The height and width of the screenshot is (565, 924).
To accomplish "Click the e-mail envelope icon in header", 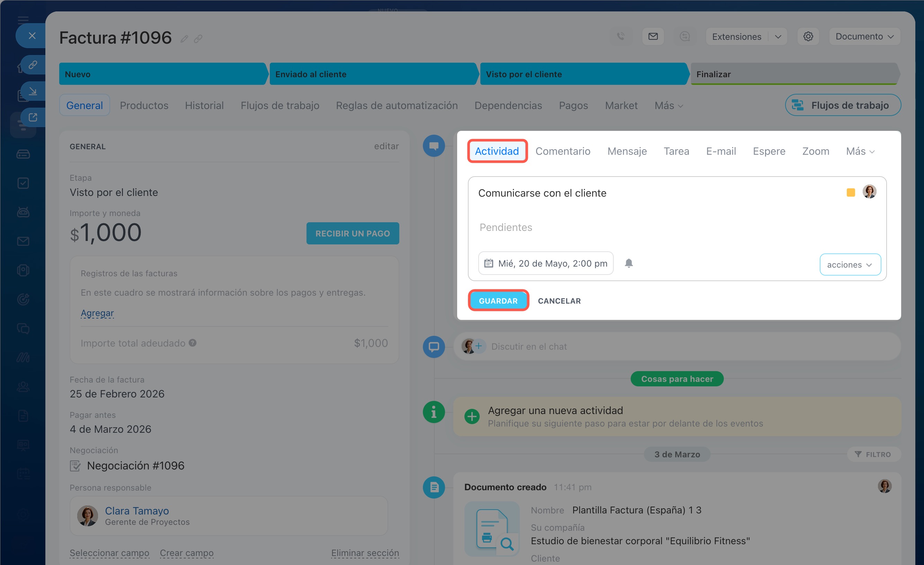I will [653, 36].
